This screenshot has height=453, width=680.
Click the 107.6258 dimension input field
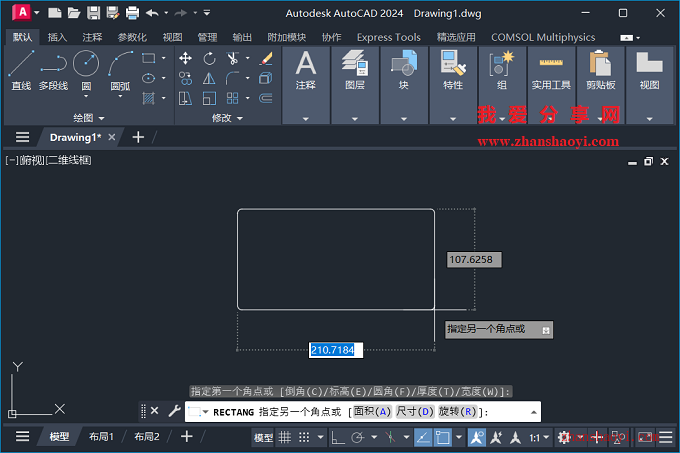[x=474, y=260]
